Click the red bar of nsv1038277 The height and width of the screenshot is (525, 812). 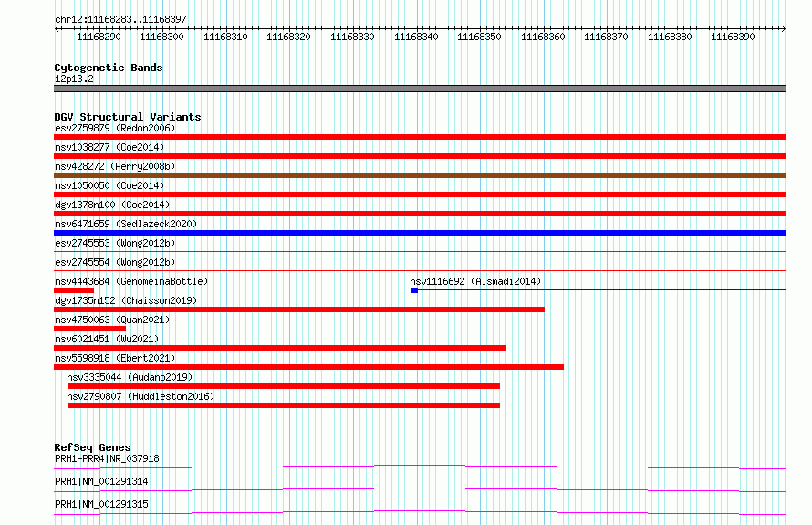coord(420,156)
